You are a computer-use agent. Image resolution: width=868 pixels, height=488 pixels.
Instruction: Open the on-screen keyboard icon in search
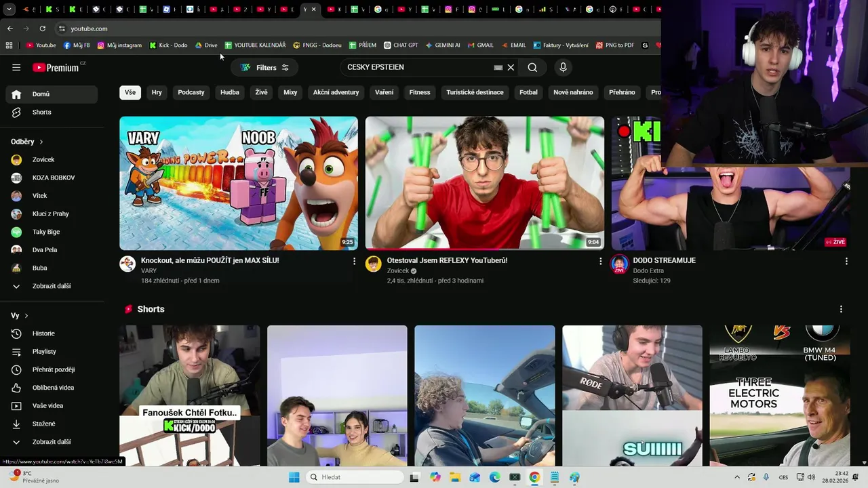[498, 67]
